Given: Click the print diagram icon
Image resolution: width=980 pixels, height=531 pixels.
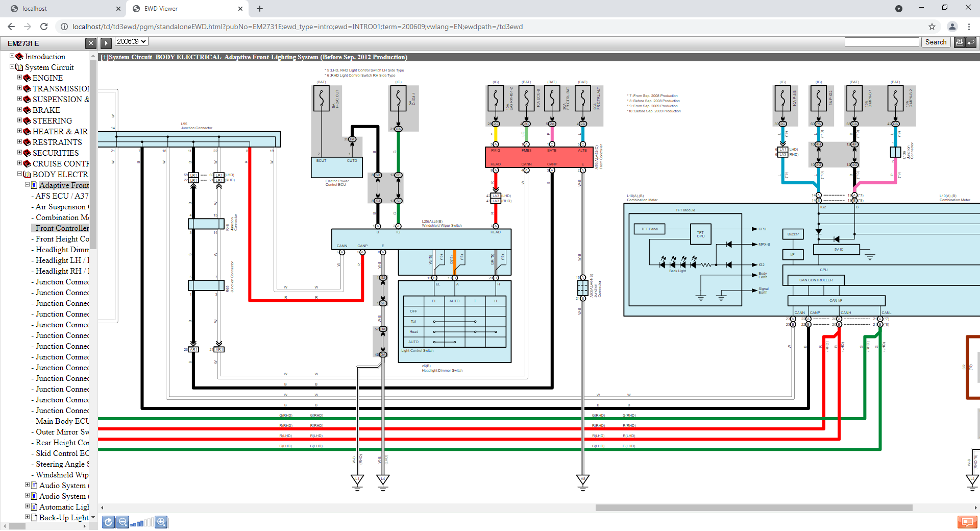Looking at the screenshot, I should [960, 42].
